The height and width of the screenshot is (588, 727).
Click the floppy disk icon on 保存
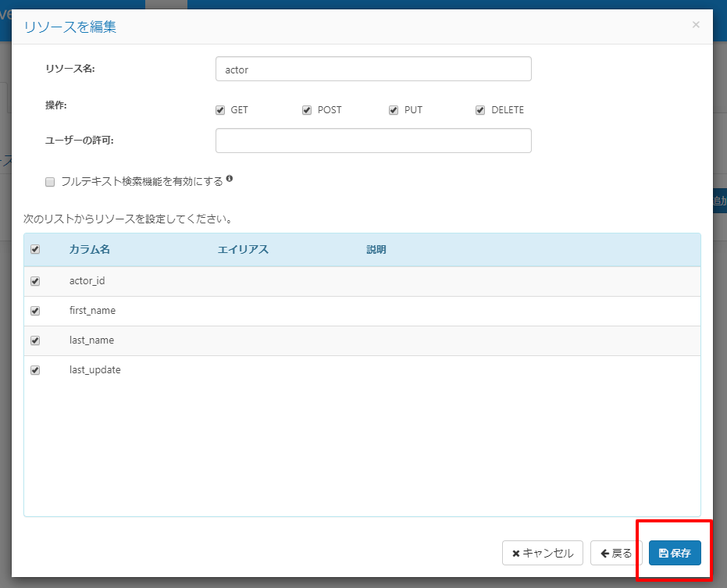(664, 553)
